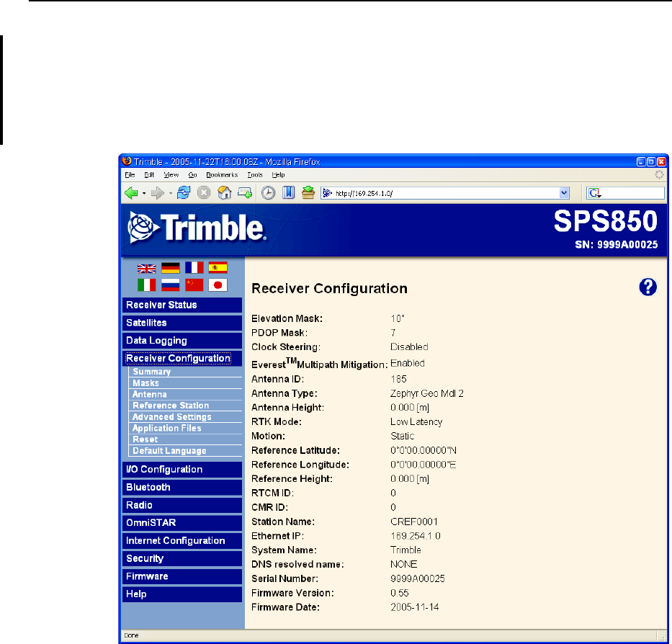Open the Masks subpage
This screenshot has height=644, width=672.
(185, 383)
